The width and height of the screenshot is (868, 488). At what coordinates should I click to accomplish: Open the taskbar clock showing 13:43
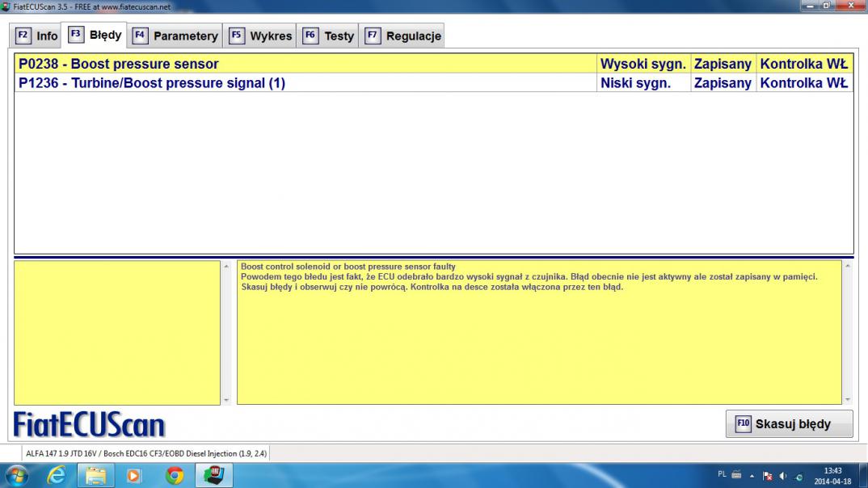[832, 476]
